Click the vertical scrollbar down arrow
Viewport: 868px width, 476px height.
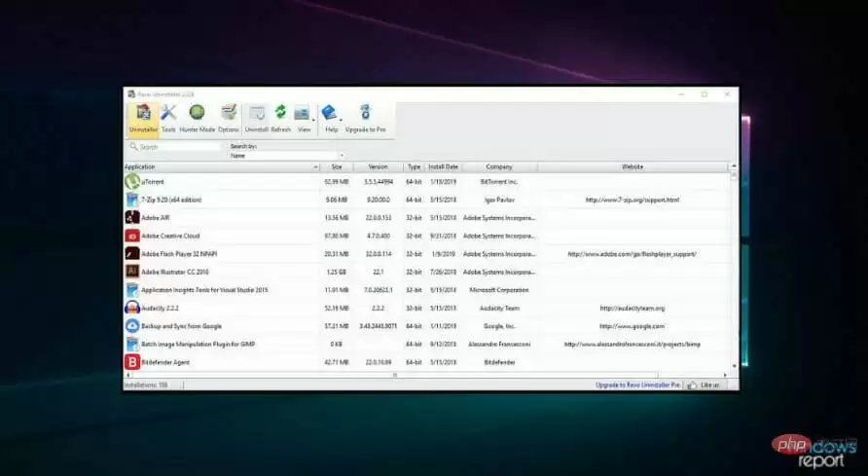click(734, 366)
